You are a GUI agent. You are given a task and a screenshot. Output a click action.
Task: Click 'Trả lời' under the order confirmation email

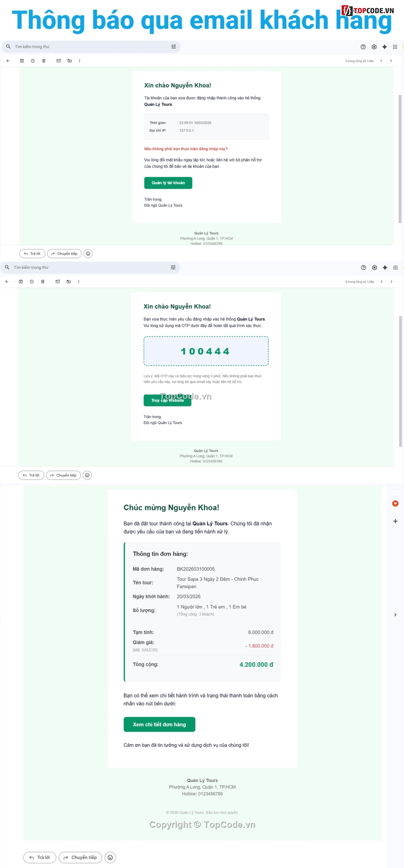click(40, 857)
